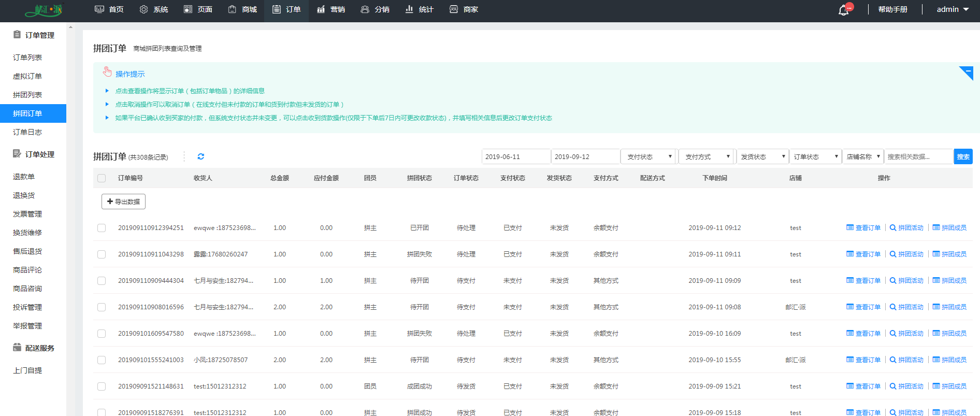Image resolution: width=980 pixels, height=416 pixels.
Task: Click the 分销 people icon in navigation
Action: tap(365, 9)
